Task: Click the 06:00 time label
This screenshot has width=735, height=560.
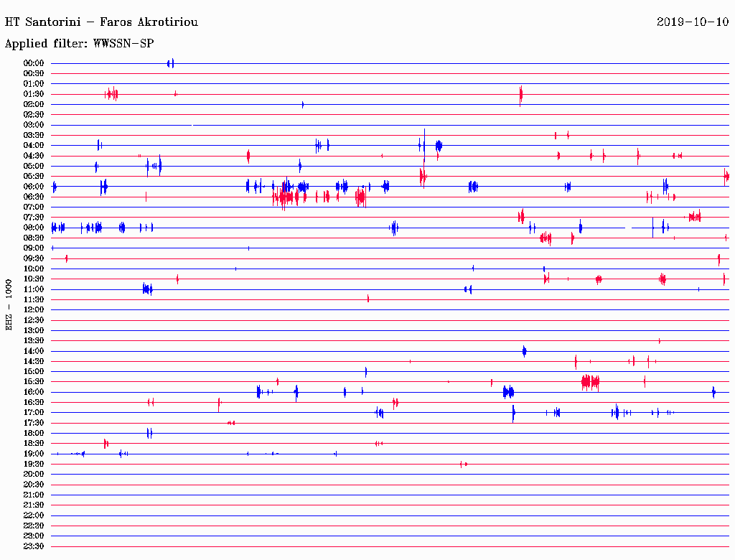Action: pos(34,186)
